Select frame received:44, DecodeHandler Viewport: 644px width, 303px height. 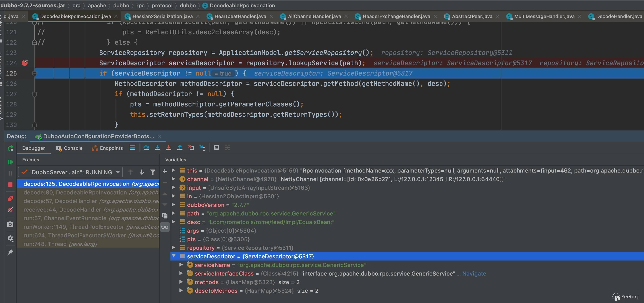(x=88, y=209)
